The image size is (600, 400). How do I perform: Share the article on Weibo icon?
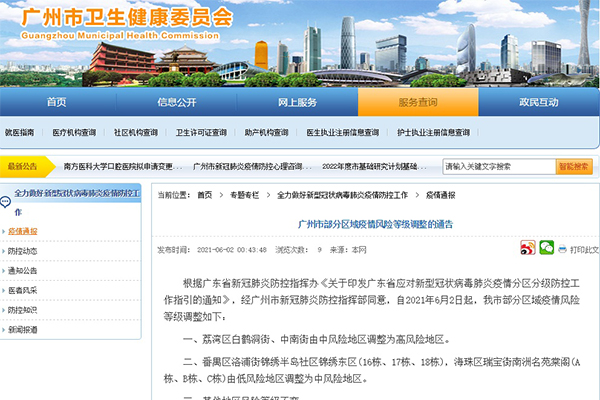point(528,248)
